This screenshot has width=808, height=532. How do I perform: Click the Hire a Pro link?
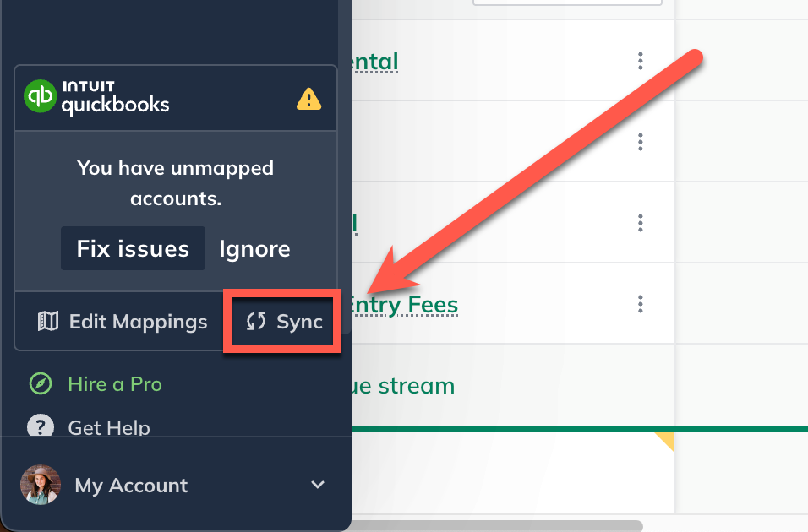115,384
